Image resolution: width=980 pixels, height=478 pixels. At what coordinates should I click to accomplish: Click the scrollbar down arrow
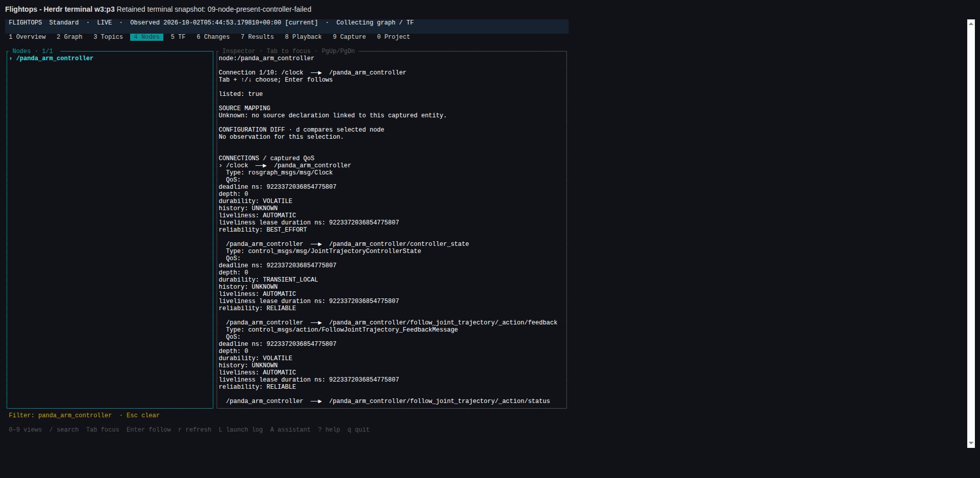pos(971,444)
